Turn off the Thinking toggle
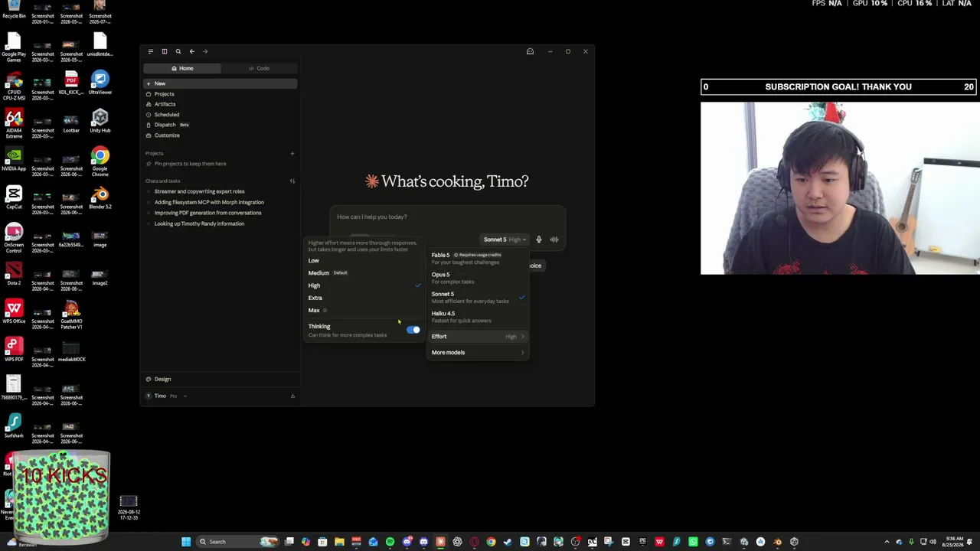Screen dimensions: 980x551 click(x=413, y=330)
